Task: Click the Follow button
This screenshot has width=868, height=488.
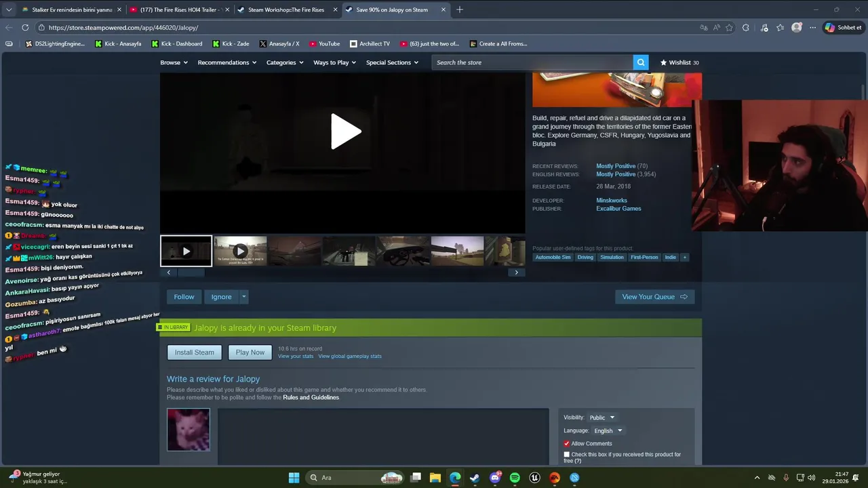Action: point(184,297)
